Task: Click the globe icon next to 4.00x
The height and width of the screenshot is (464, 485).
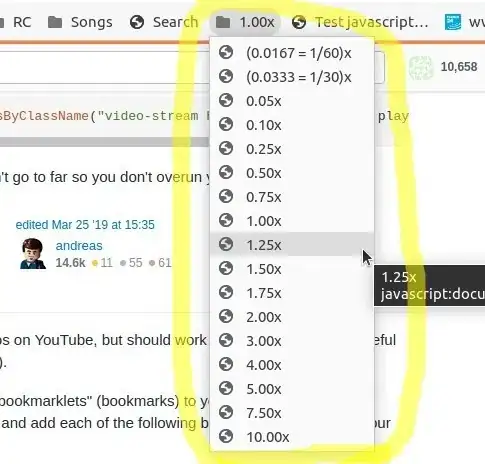Action: pos(226,364)
